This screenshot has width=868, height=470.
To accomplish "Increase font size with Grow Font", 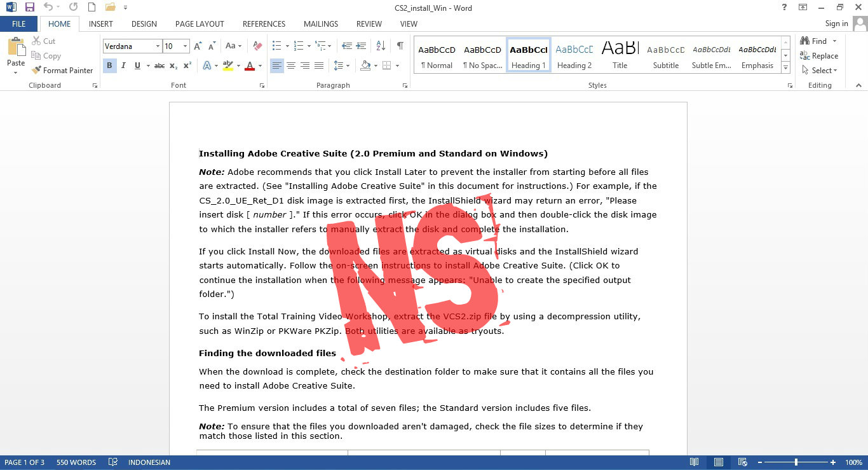I will 198,46.
